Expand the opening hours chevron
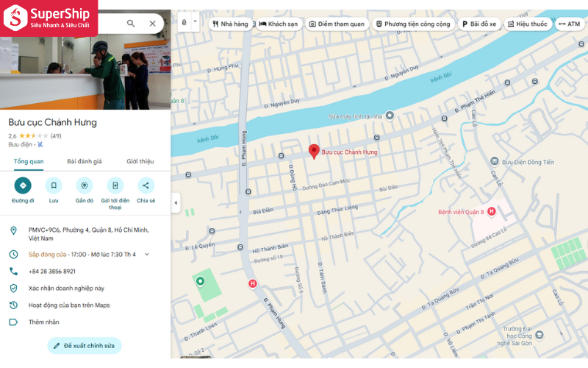Viewport: 588px width, 368px height. (x=147, y=254)
